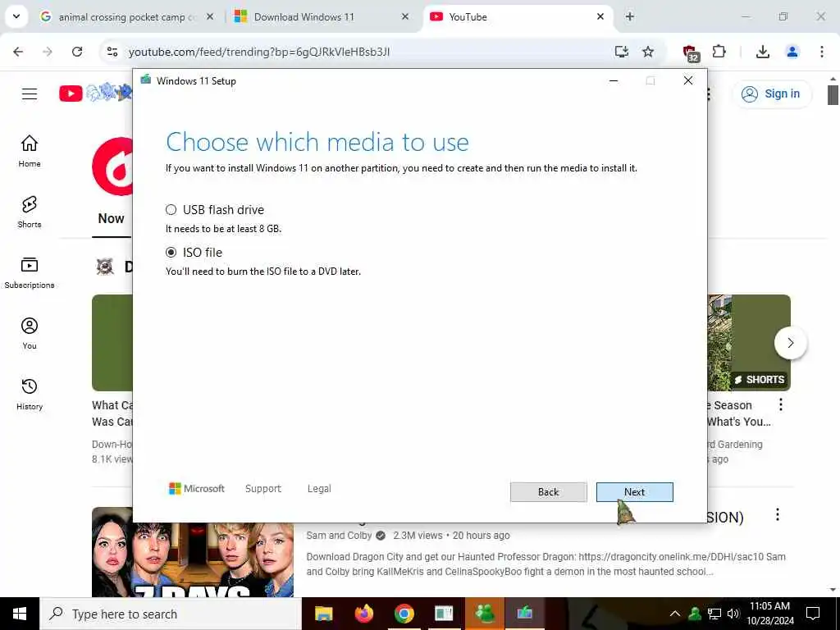The width and height of the screenshot is (840, 630).
Task: Open options menu for the Shorts video
Action: [x=781, y=405]
